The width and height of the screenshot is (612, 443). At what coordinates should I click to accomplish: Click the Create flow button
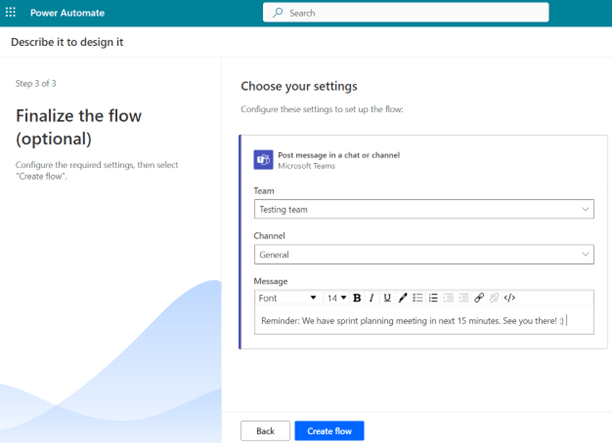click(x=329, y=430)
